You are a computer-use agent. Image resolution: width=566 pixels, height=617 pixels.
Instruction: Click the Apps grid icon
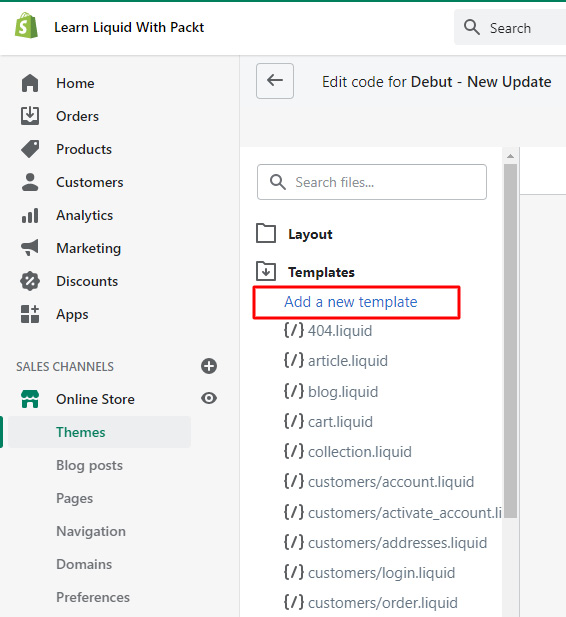(30, 314)
